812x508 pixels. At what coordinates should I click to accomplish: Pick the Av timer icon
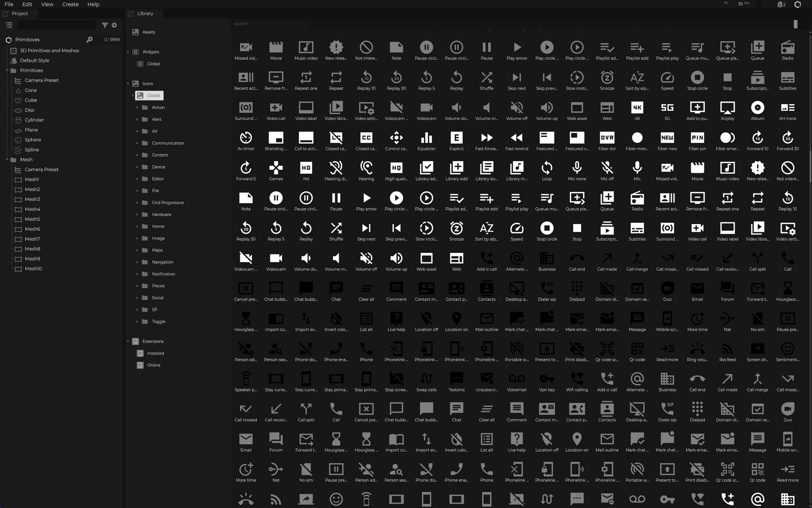click(x=246, y=138)
